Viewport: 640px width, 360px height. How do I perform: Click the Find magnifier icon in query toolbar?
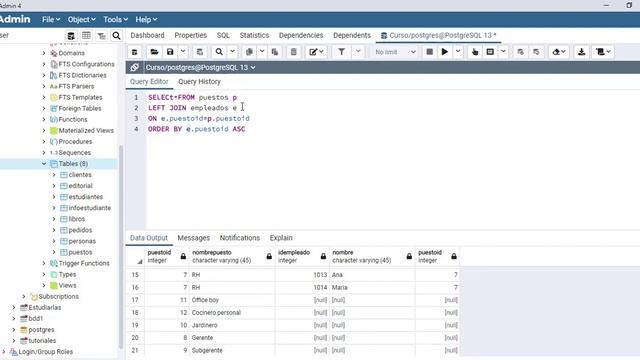coord(219,52)
